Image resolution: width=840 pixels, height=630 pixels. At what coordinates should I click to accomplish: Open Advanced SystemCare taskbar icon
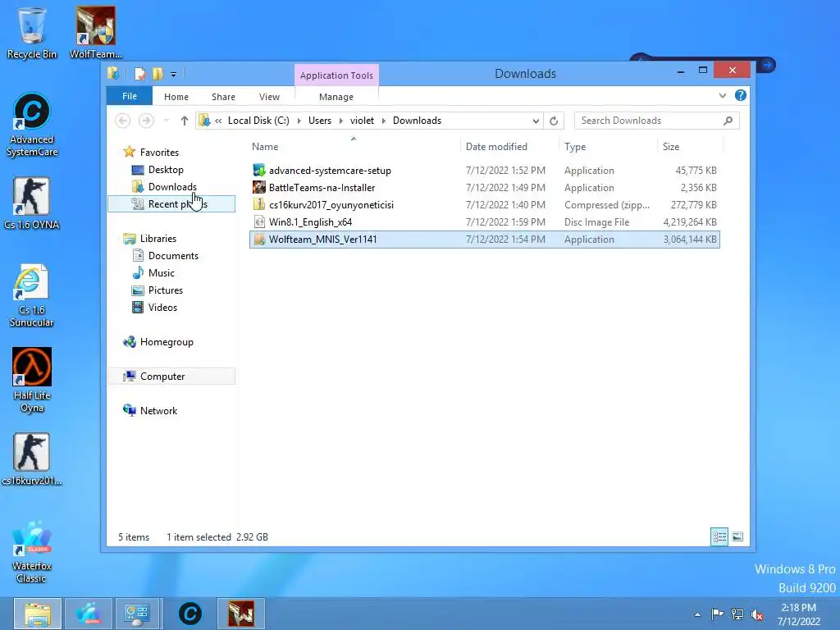click(x=189, y=614)
